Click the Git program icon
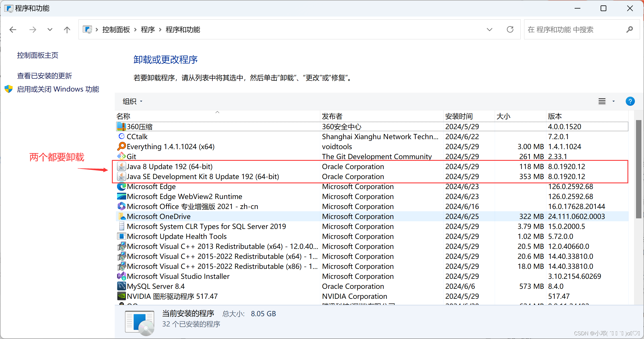The image size is (644, 339). (121, 156)
